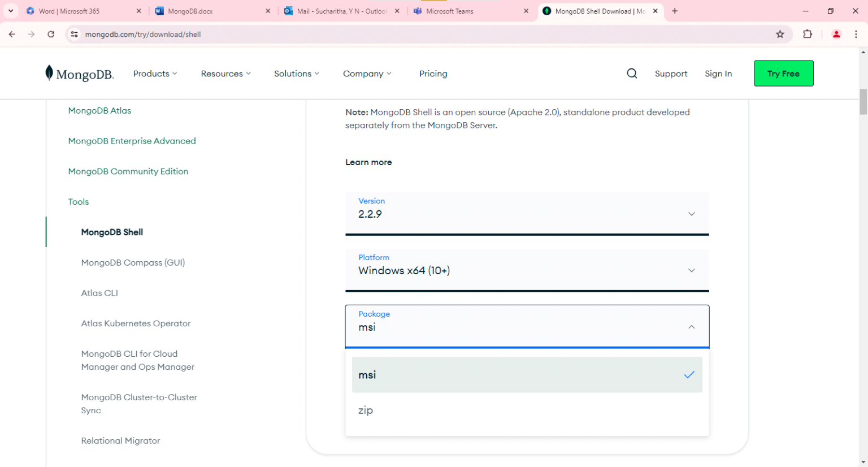Click the browser forward arrow
868x467 pixels.
coord(31,34)
